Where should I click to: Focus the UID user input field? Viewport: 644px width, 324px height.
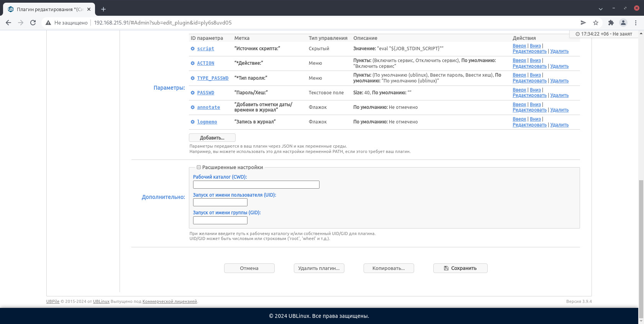(220, 202)
